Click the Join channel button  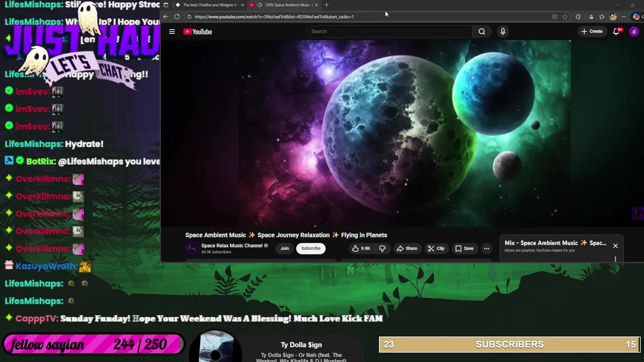pos(285,248)
